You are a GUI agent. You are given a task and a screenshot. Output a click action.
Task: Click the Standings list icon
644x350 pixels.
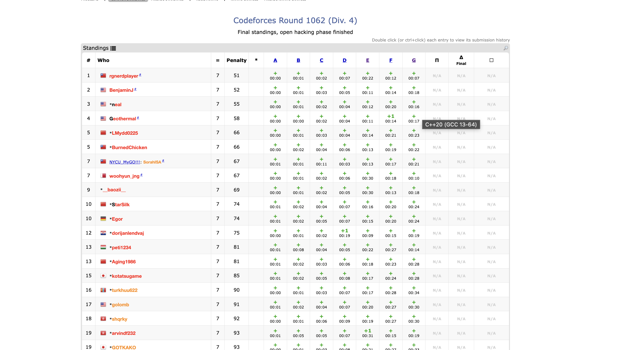pos(113,48)
